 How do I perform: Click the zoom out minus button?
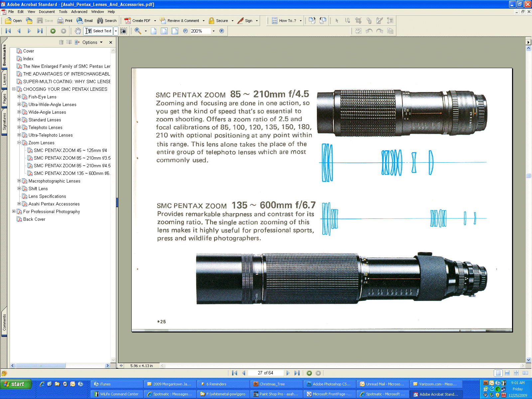(x=186, y=31)
